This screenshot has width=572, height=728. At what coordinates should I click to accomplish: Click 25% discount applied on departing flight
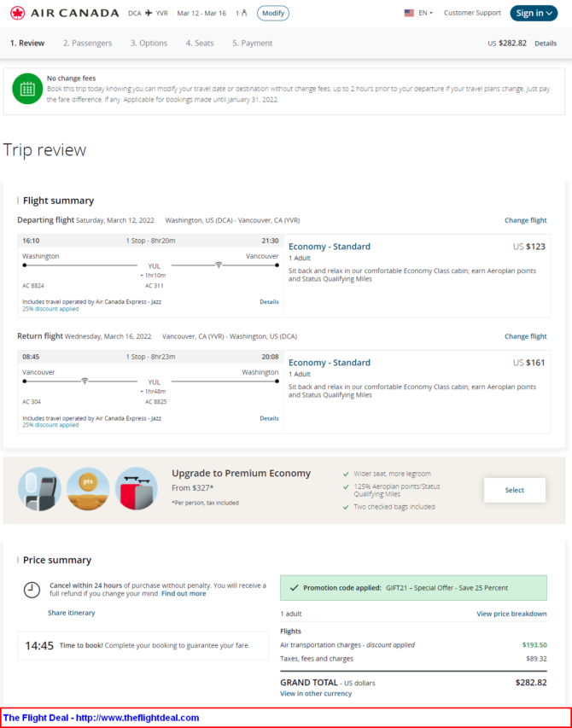click(50, 309)
